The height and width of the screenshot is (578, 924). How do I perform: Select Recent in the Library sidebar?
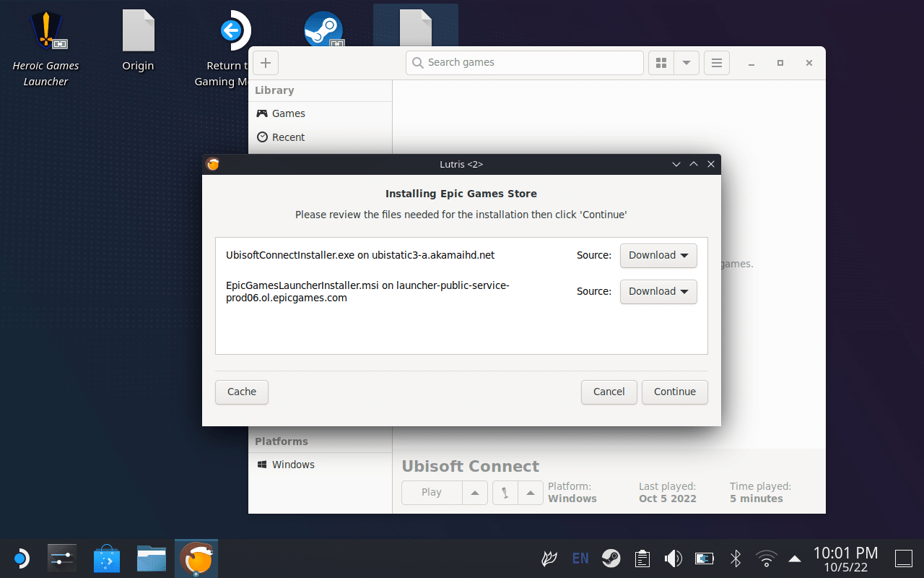click(x=320, y=137)
